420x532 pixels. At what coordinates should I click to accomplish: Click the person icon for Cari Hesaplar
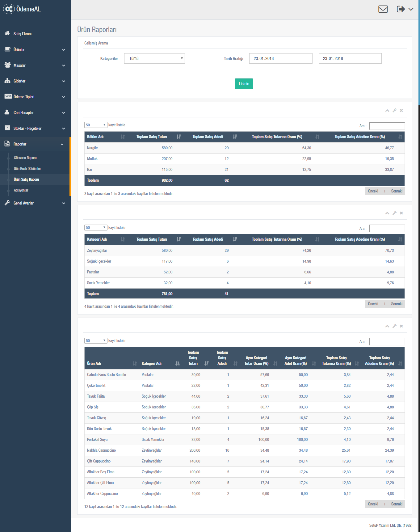(7, 112)
